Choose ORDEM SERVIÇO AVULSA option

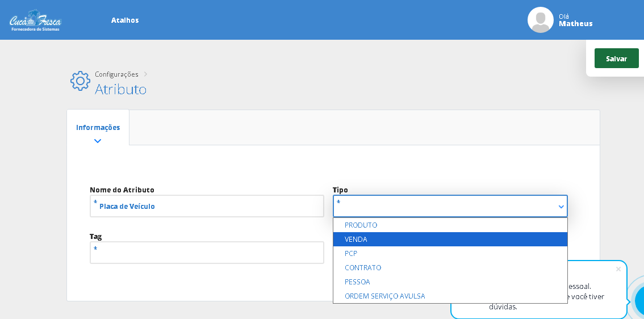[x=450, y=296]
